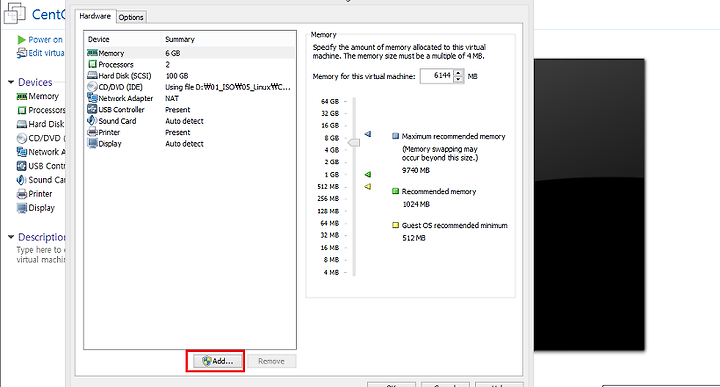This screenshot has width=720, height=387.
Task: Click the green recommended memory marker arrow
Action: [x=368, y=174]
